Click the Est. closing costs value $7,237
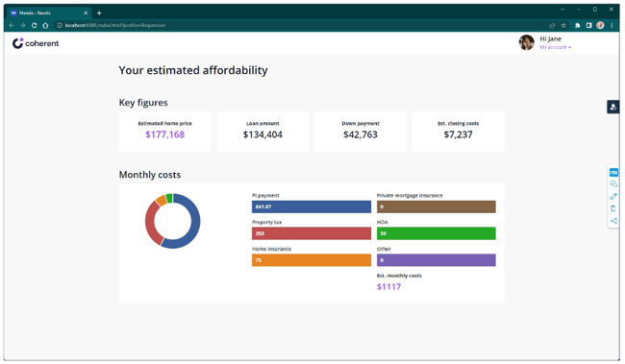 point(458,134)
